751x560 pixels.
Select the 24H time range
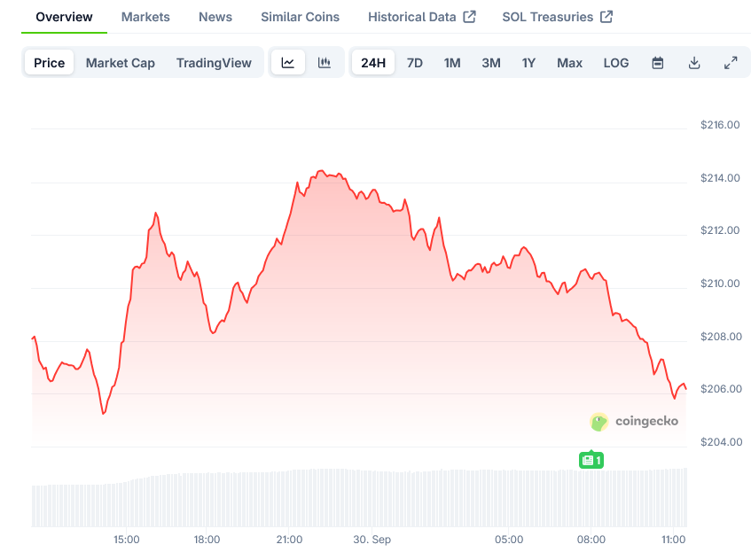point(373,63)
